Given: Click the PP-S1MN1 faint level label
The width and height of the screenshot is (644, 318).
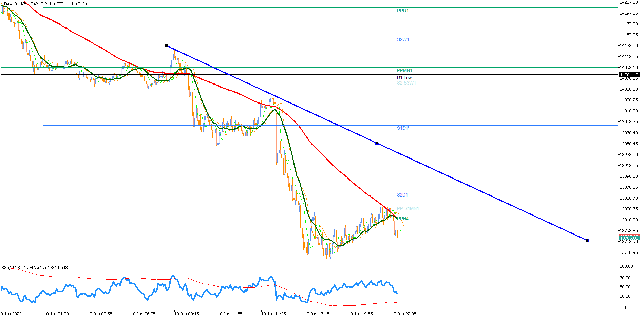Looking at the screenshot, I should point(408,209).
